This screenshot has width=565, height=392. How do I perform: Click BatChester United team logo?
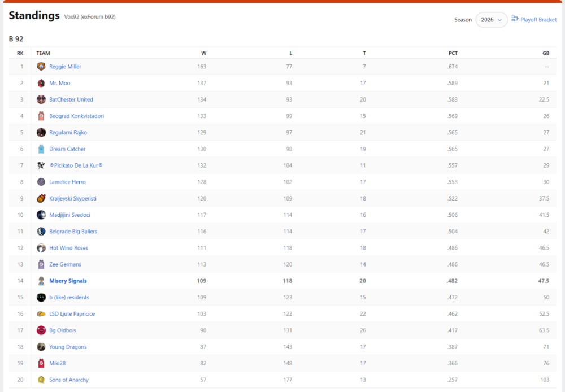[x=41, y=99]
